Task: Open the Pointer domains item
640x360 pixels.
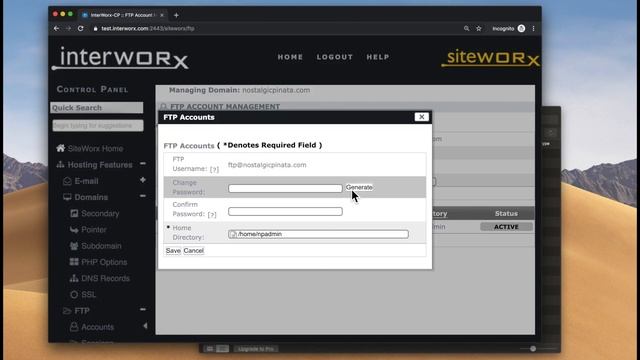Action: [x=93, y=230]
